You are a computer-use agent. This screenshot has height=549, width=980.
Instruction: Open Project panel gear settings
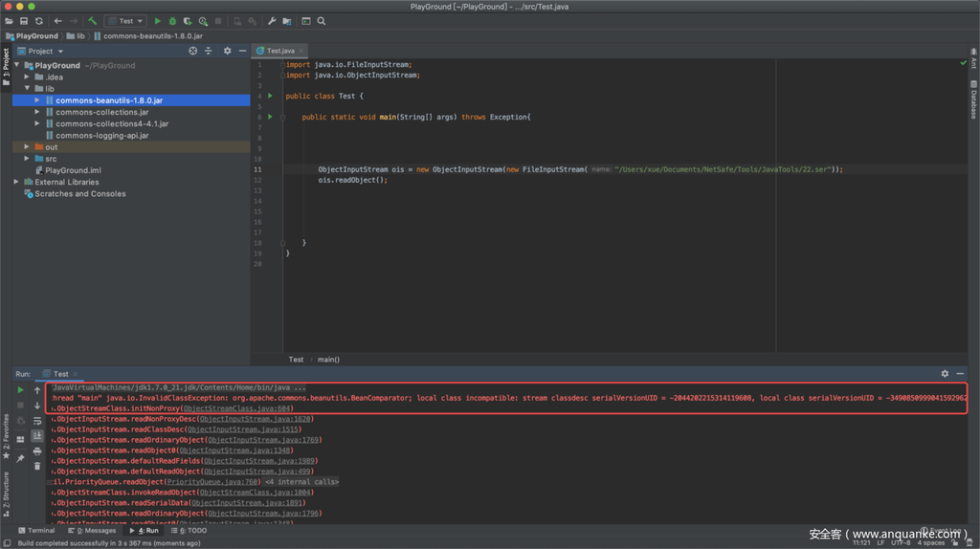tap(227, 51)
